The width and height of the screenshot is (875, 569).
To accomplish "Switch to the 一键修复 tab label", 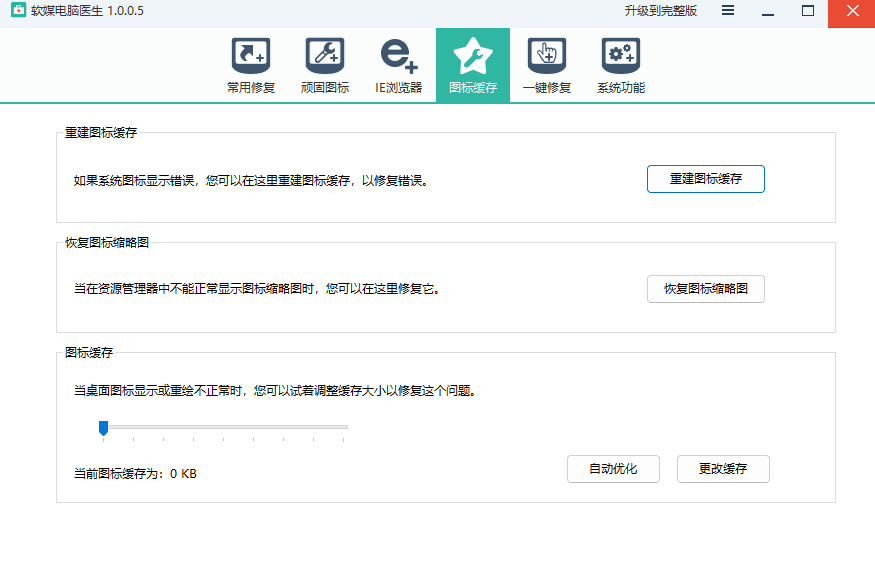I will click(546, 88).
